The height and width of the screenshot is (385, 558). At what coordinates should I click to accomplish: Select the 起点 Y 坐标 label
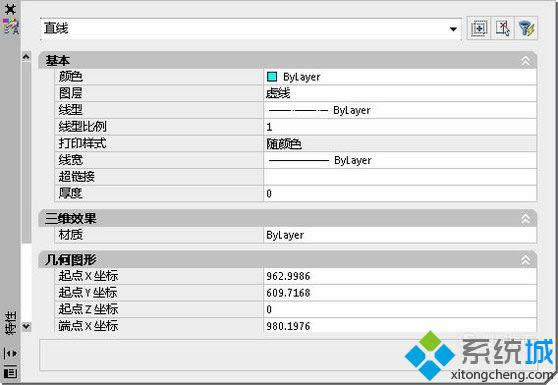(88, 292)
